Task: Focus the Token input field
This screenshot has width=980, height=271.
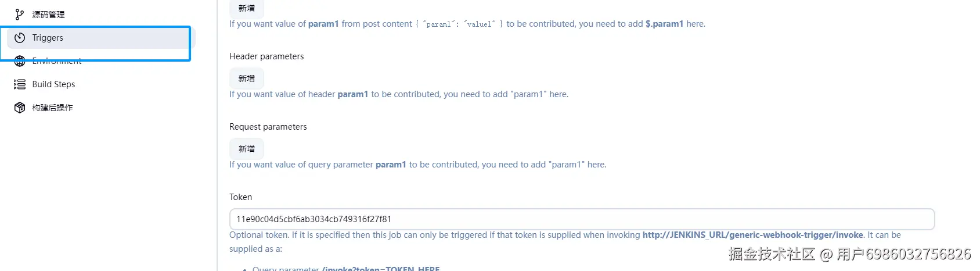Action: [582, 219]
